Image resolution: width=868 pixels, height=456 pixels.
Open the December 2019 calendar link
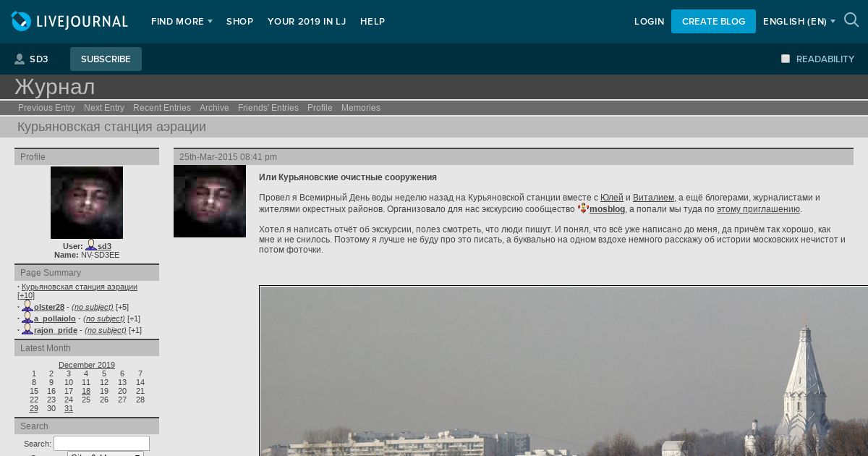pyautogui.click(x=87, y=365)
